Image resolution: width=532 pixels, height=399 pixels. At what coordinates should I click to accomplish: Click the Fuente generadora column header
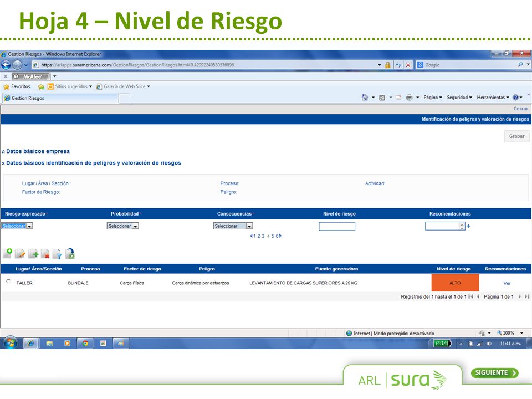(x=336, y=269)
